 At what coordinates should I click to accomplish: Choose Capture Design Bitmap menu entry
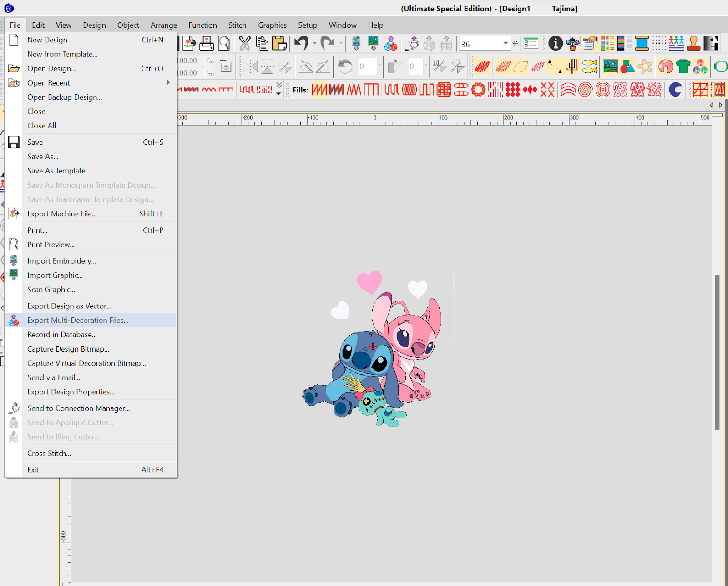pos(90,349)
